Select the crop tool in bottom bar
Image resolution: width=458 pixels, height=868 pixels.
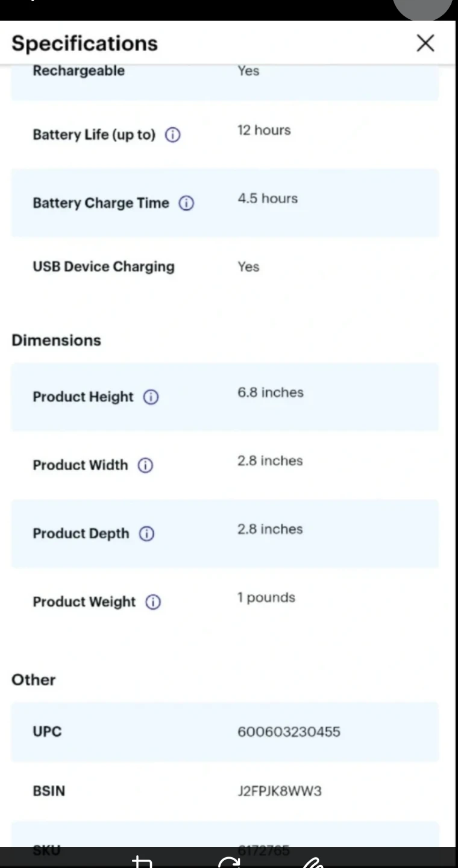click(142, 862)
